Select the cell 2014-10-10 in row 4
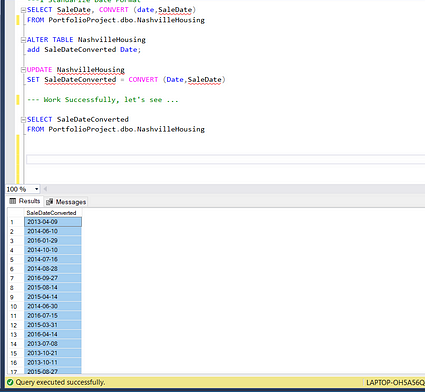The width and height of the screenshot is (425, 392). 53,250
